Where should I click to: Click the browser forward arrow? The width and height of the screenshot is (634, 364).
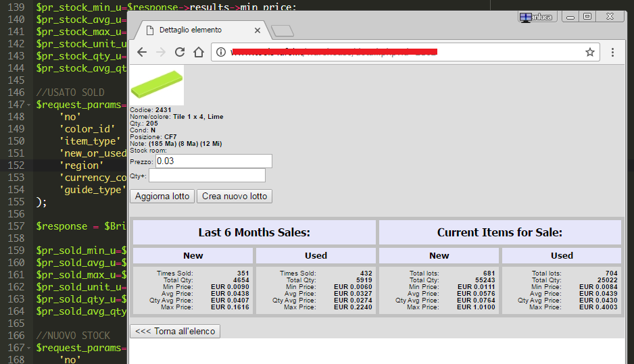pyautogui.click(x=161, y=52)
